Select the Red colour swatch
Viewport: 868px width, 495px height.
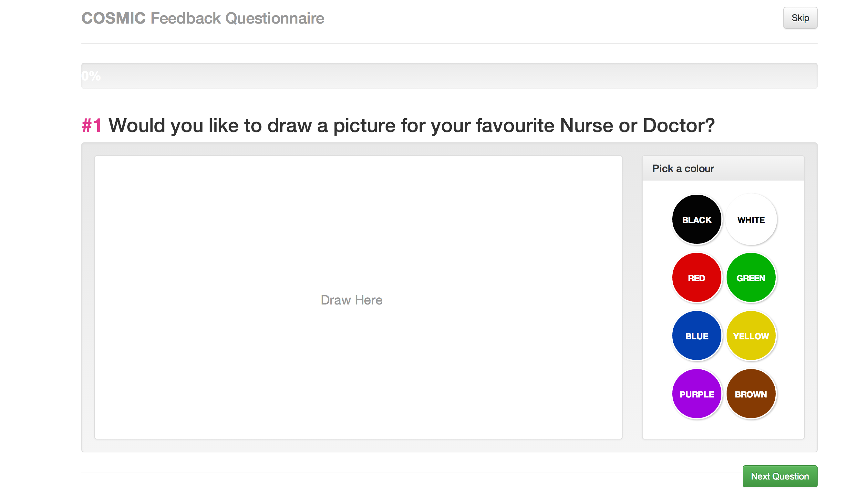pos(696,278)
